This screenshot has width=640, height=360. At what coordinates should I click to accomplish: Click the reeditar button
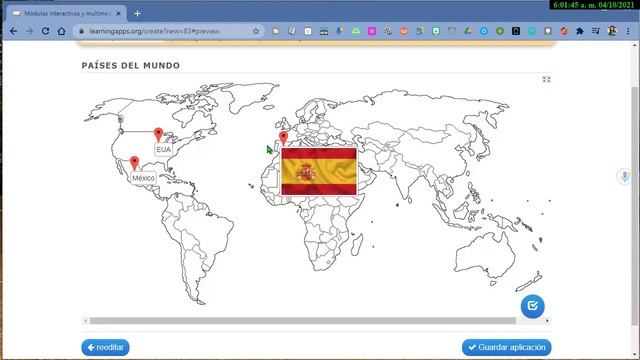pyautogui.click(x=105, y=347)
